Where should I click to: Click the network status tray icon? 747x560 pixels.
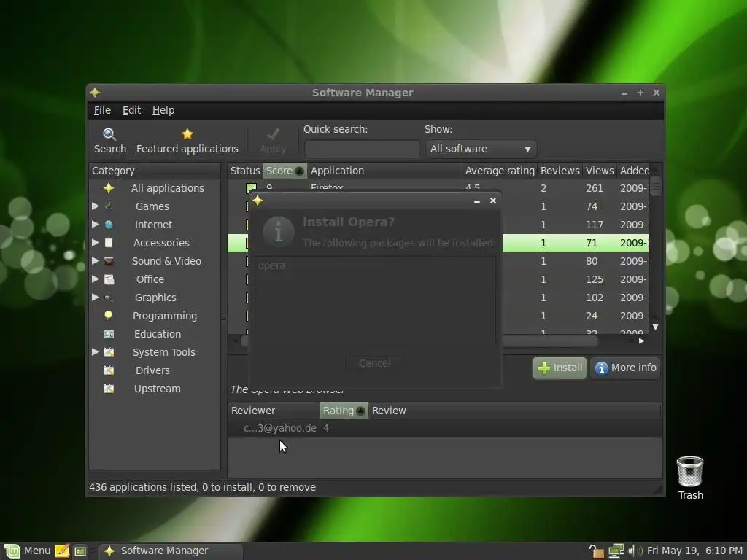[x=616, y=551]
